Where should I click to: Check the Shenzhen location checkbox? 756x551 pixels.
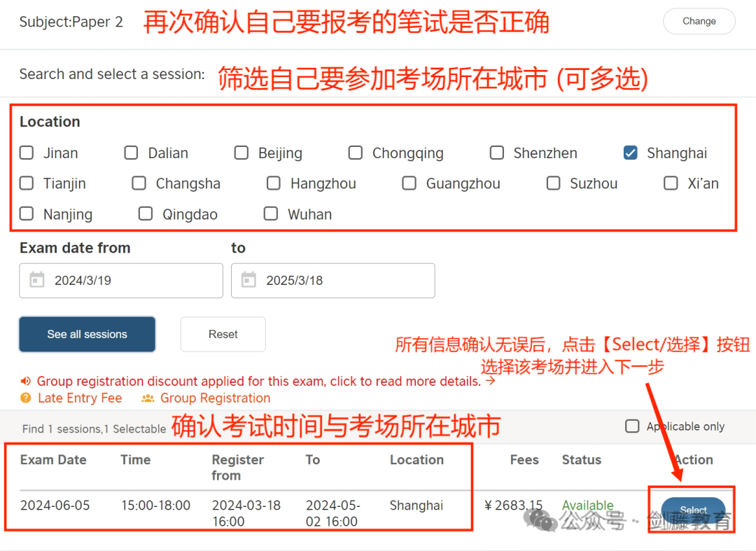coord(496,153)
